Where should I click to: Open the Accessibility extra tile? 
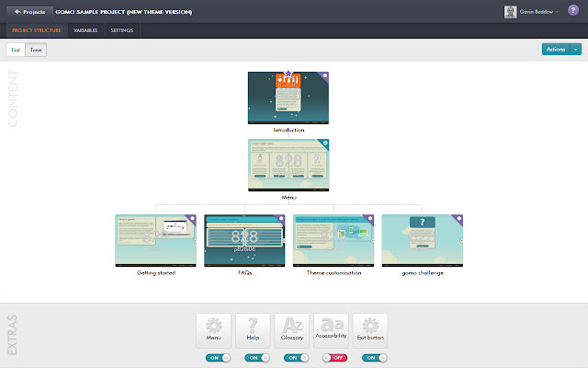[331, 330]
